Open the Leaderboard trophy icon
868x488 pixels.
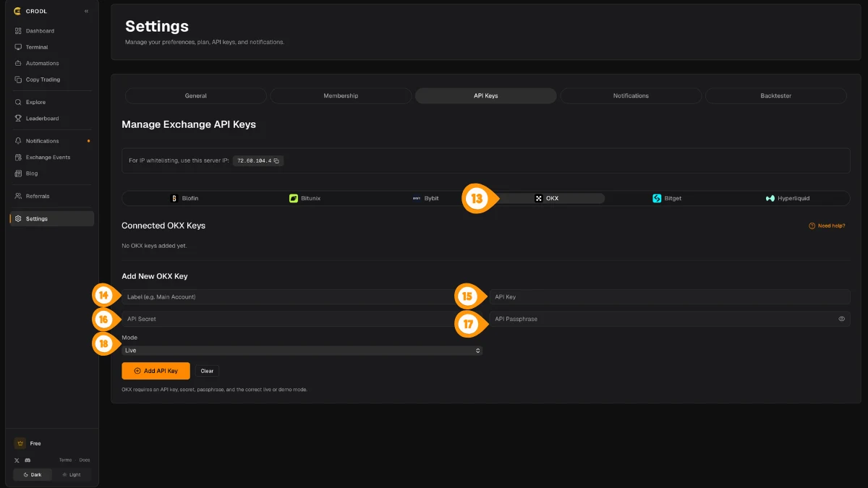pos(18,119)
